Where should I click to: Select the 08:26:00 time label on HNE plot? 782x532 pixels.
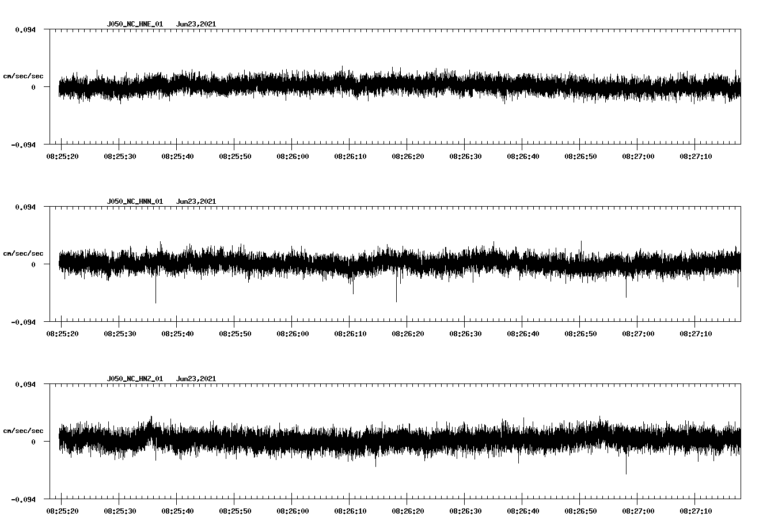(293, 157)
